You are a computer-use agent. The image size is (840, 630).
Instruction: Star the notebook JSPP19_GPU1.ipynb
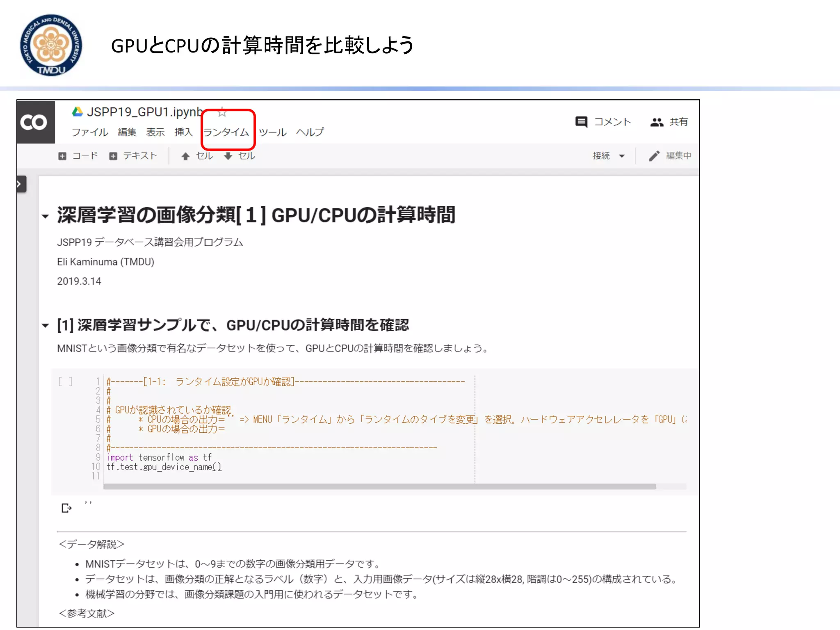pos(222,112)
